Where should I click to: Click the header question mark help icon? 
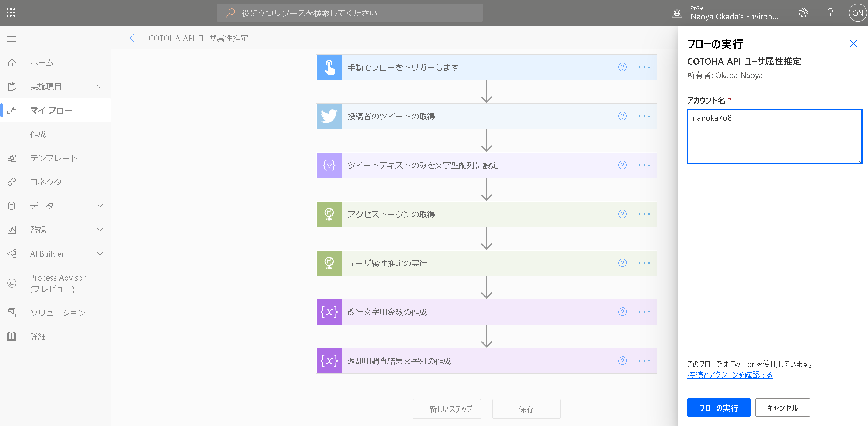[x=830, y=13]
